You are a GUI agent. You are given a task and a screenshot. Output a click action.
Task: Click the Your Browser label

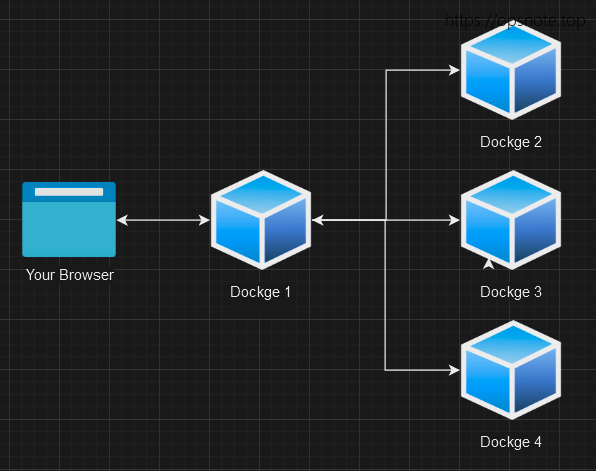pyautogui.click(x=70, y=275)
